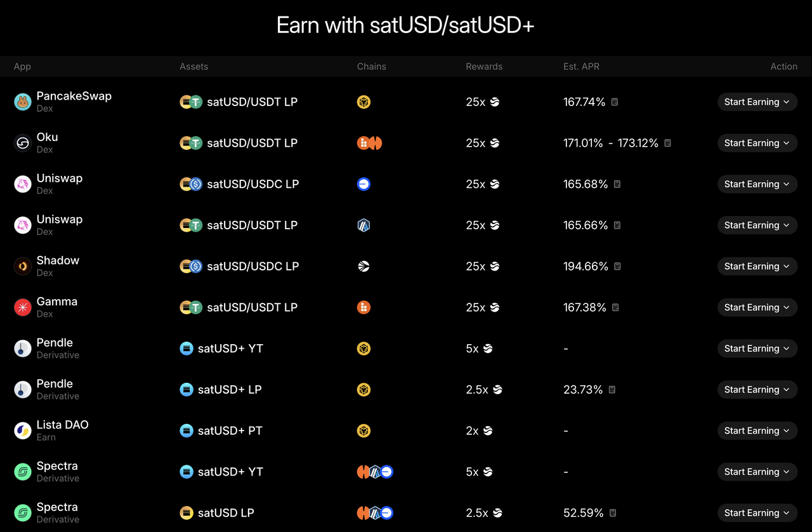This screenshot has width=812, height=532.
Task: Click rewards icon beside 2x in Lista DAO row
Action: pyautogui.click(x=488, y=431)
